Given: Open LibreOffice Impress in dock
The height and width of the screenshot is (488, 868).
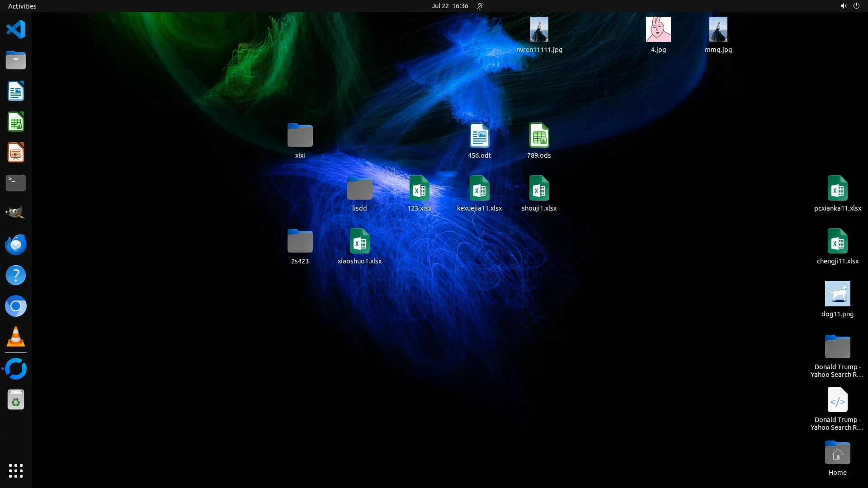Looking at the screenshot, I should click(16, 153).
